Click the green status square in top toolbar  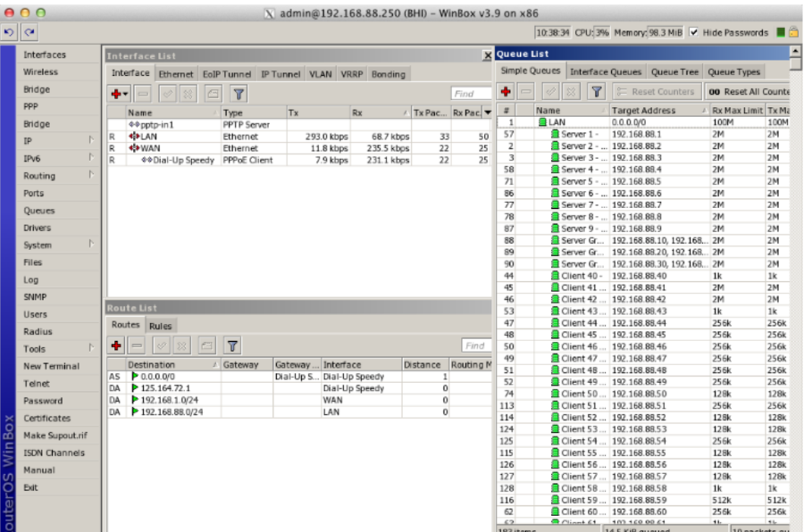781,32
